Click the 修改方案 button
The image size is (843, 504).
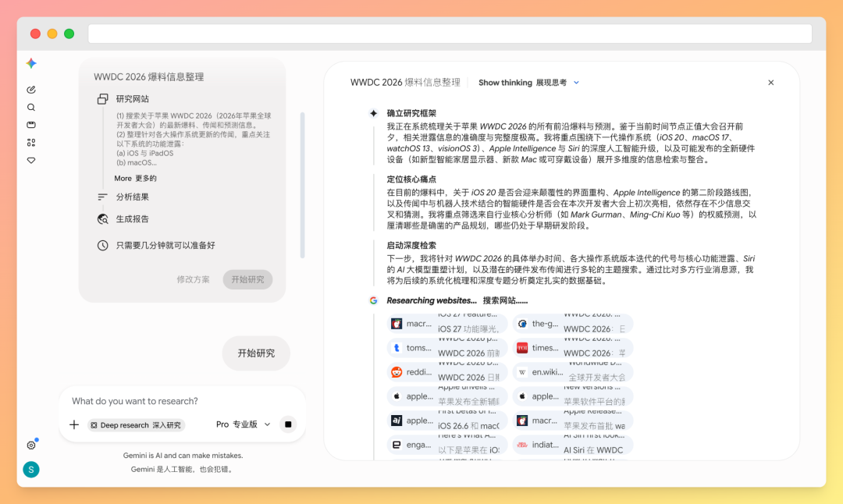[x=193, y=279]
